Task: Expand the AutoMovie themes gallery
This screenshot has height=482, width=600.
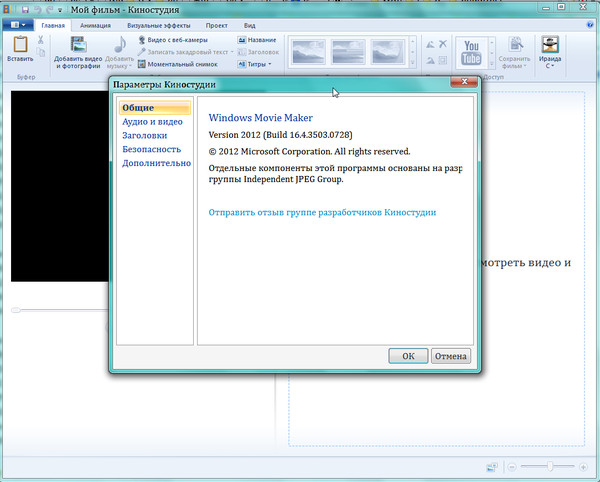Action: pos(413,63)
